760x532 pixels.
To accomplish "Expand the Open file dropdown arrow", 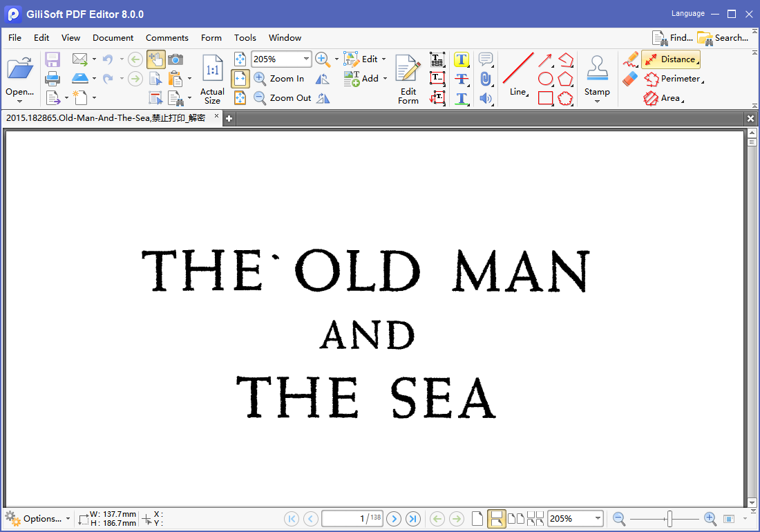I will pyautogui.click(x=19, y=102).
